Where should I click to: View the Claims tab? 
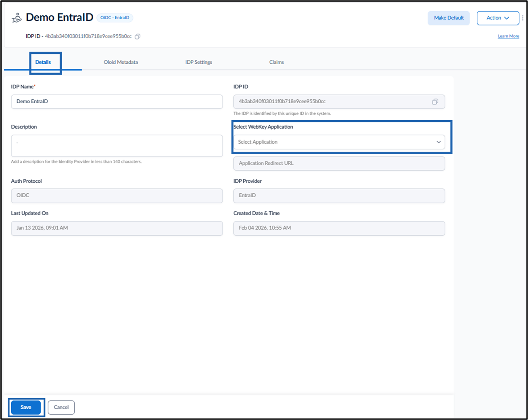click(277, 62)
